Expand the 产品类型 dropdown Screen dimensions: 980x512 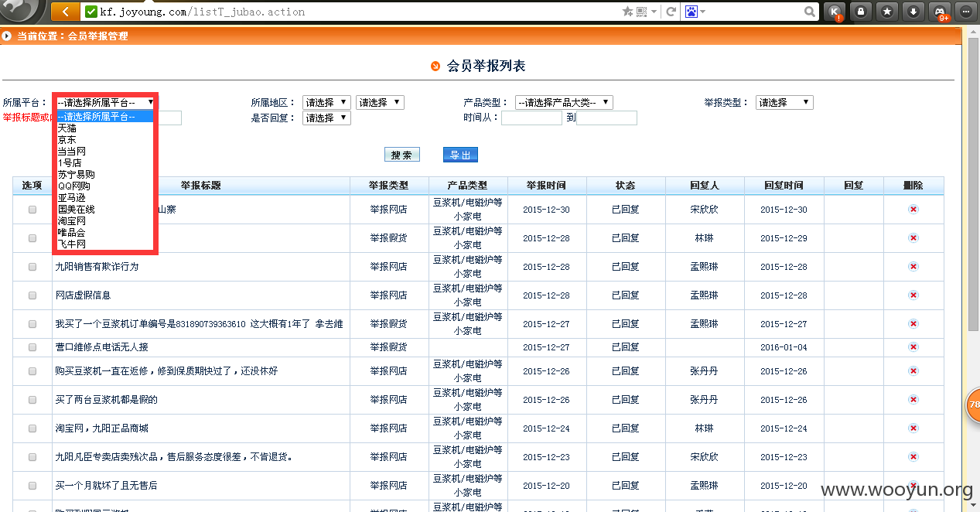[564, 102]
